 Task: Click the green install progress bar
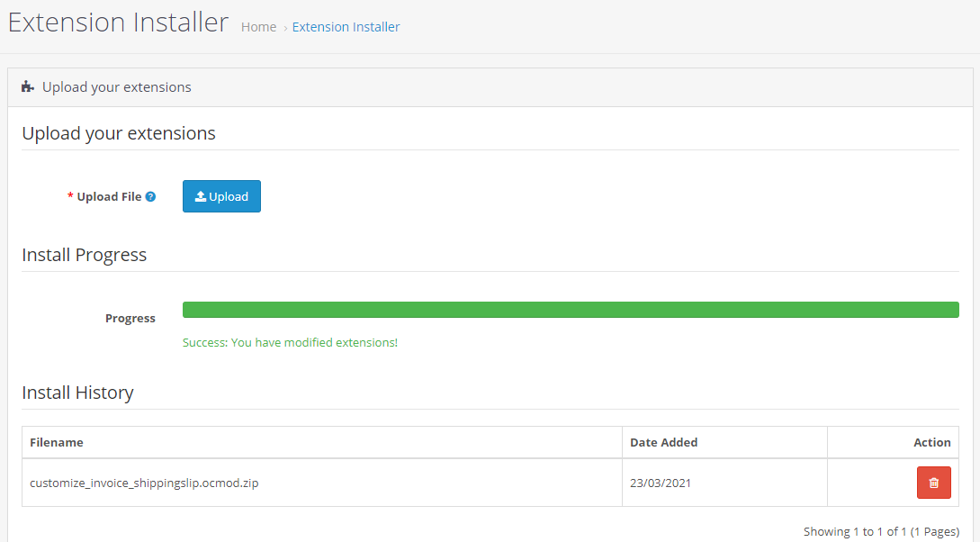click(x=571, y=310)
